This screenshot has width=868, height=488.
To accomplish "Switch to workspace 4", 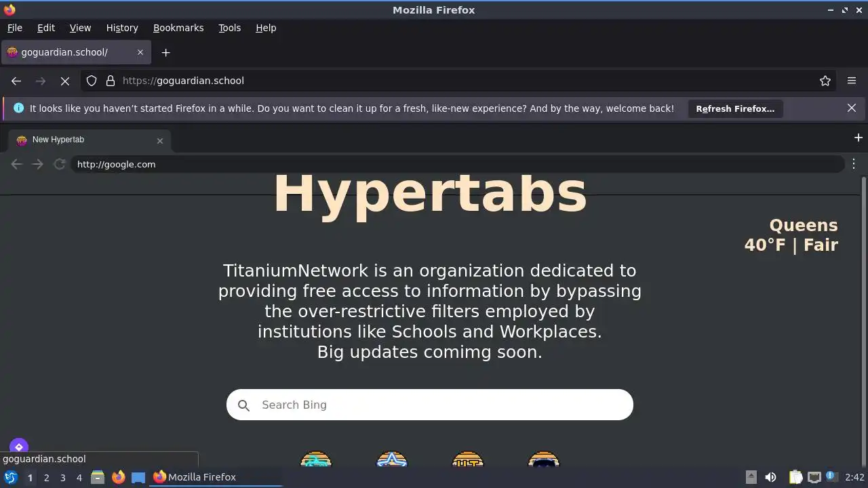I will 79,477.
